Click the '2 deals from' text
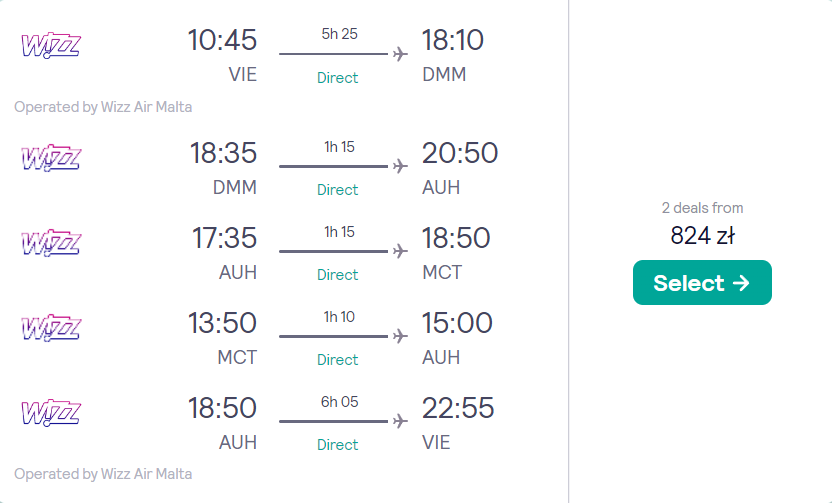 [x=702, y=208]
